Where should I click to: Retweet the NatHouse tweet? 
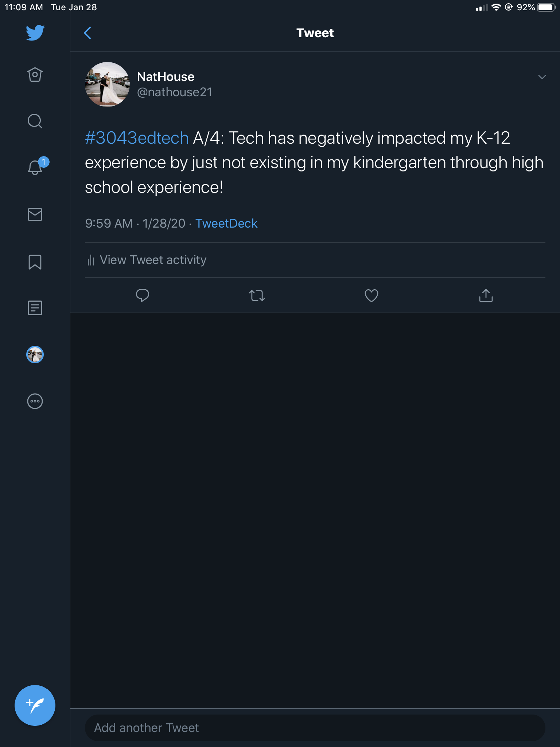coord(257,295)
